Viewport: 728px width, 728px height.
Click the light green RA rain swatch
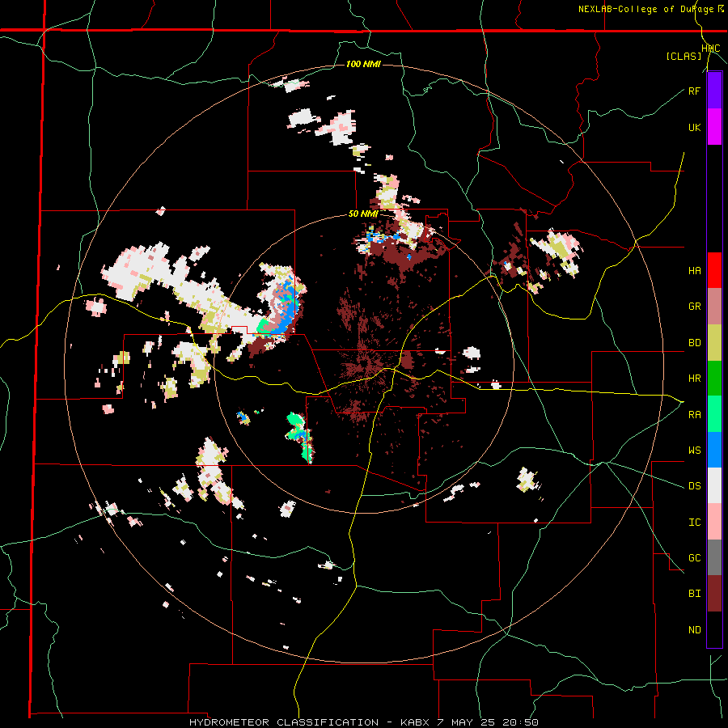(714, 414)
